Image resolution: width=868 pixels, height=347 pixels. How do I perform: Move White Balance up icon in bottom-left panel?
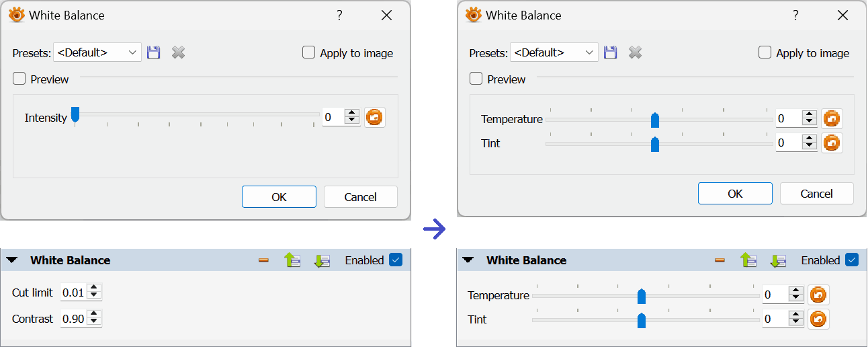[292, 260]
